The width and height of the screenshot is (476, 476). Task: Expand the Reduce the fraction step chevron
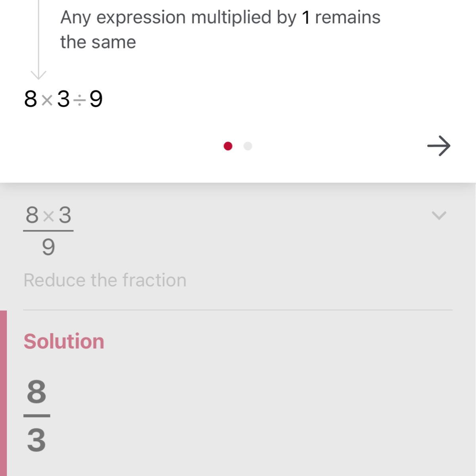pyautogui.click(x=439, y=215)
